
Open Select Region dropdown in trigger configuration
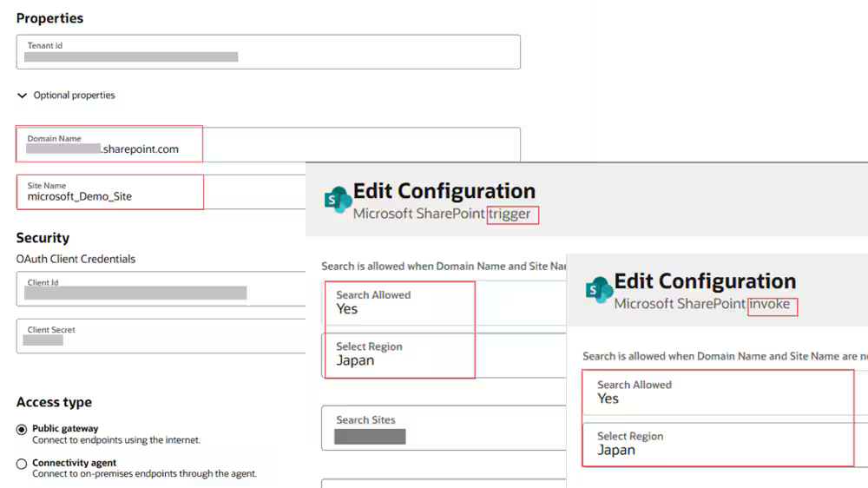[x=444, y=355]
